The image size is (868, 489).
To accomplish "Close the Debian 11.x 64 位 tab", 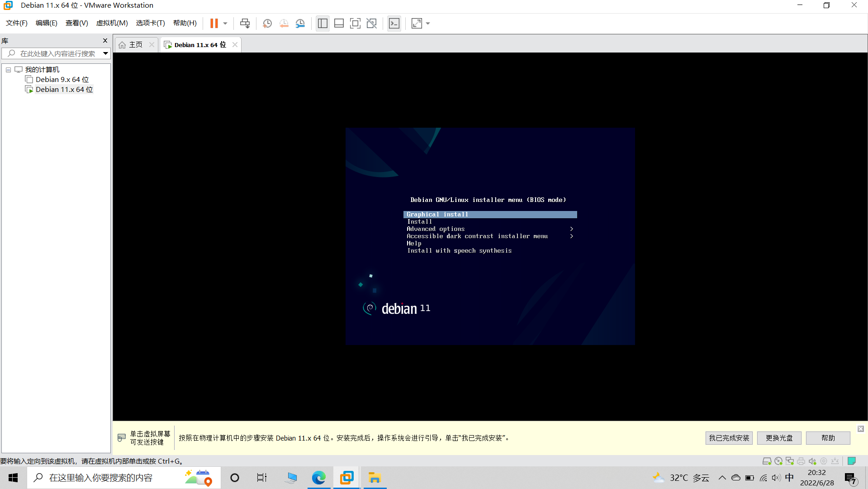I will click(235, 44).
